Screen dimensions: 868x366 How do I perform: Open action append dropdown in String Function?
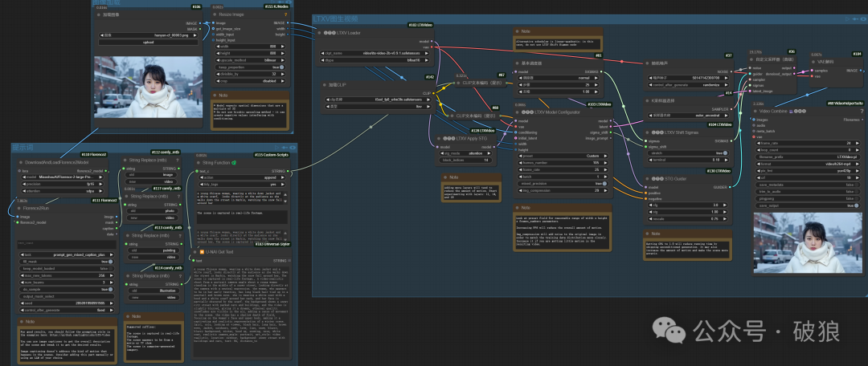point(241,177)
